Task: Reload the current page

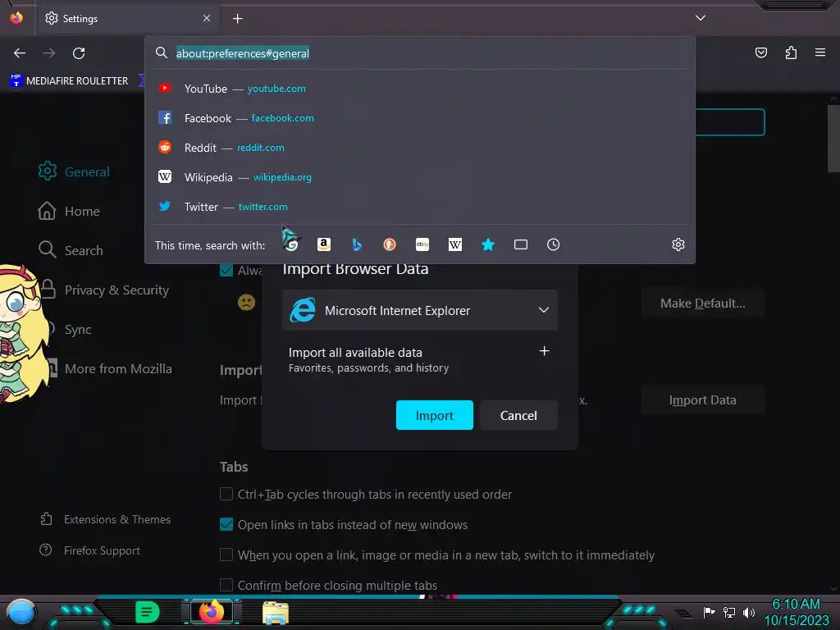Action: [x=79, y=53]
